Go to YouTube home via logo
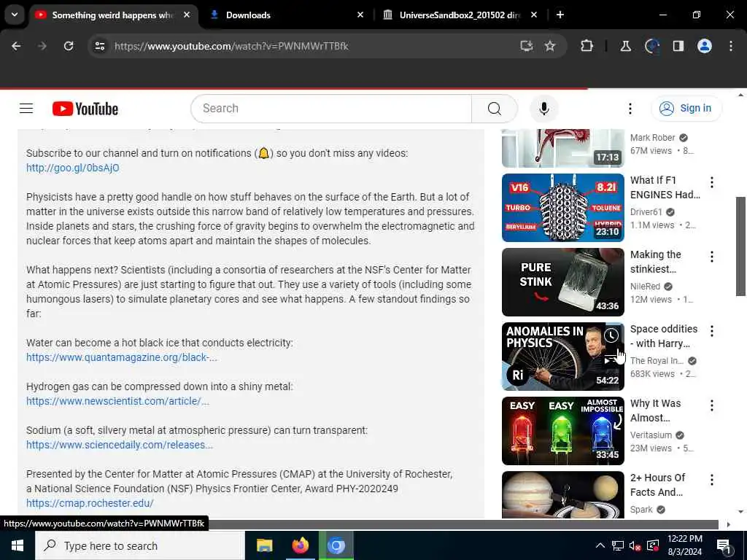 (85, 109)
